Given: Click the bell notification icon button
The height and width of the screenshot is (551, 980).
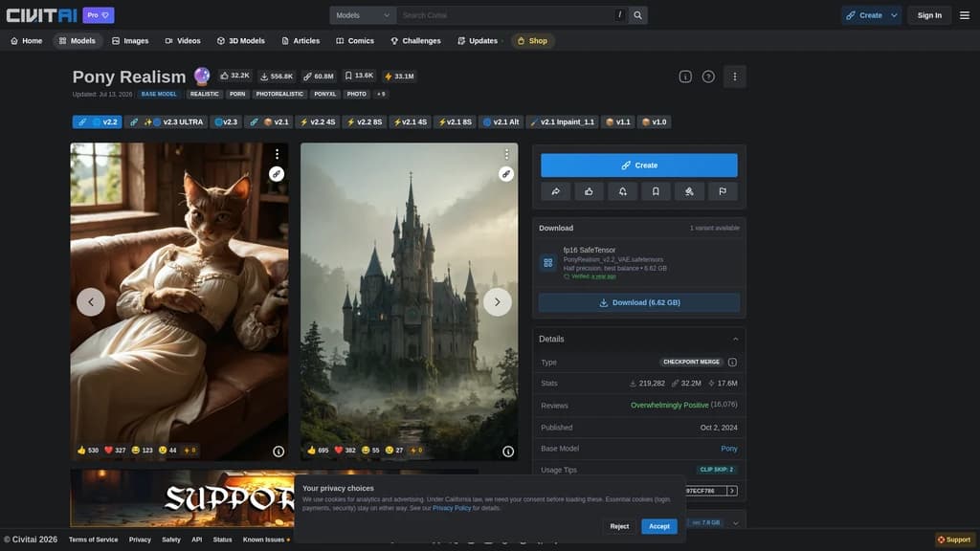Looking at the screenshot, I should [x=622, y=191].
